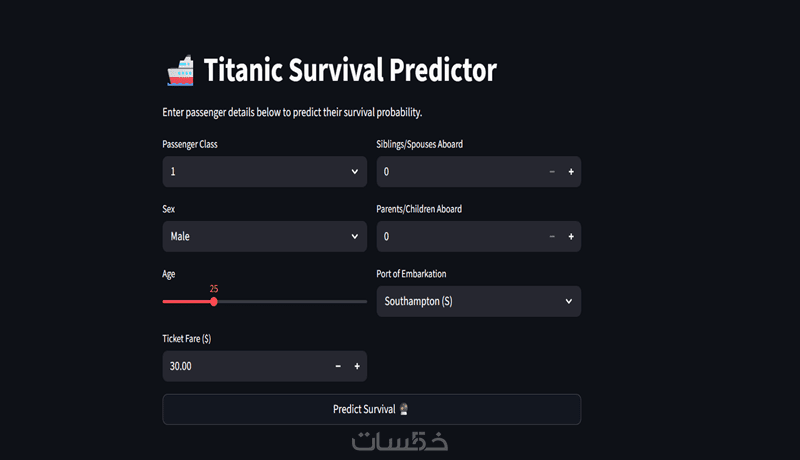Click the Passenger Class chevron arrow
Screen dimensions: 800x460
pos(355,172)
